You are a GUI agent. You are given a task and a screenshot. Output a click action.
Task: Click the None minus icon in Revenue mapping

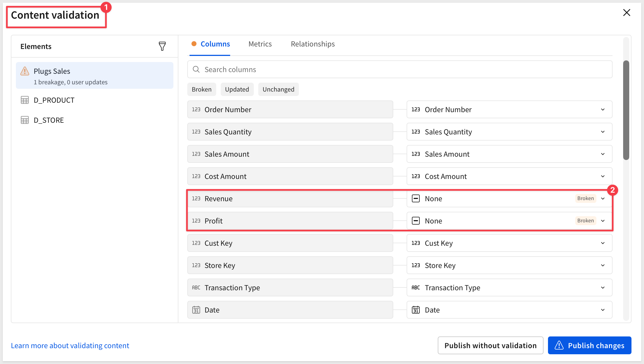(x=416, y=198)
